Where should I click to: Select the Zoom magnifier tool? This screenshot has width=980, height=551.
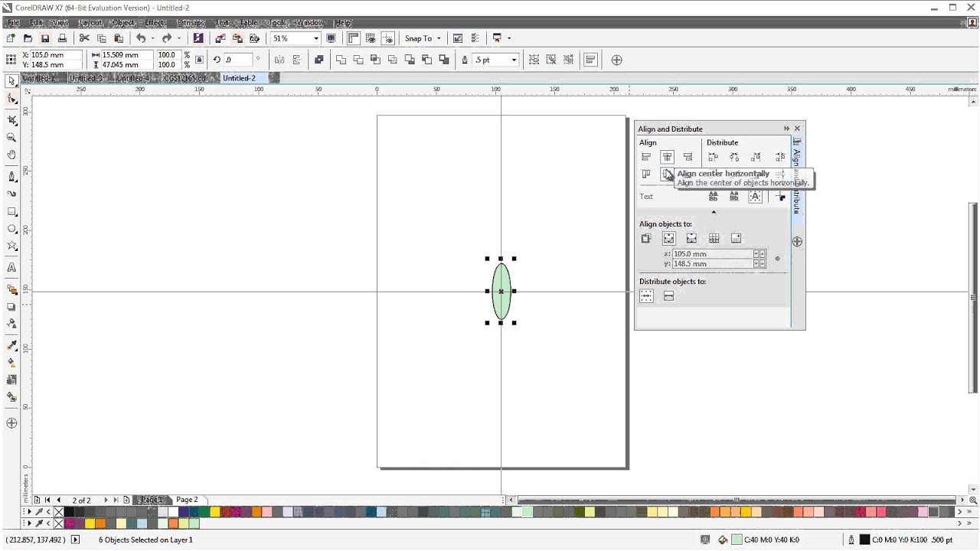coord(11,138)
